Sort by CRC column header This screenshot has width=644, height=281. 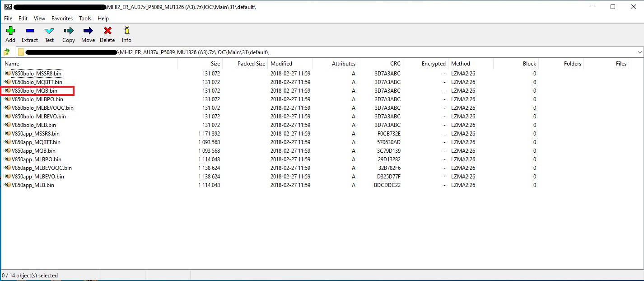tap(395, 64)
